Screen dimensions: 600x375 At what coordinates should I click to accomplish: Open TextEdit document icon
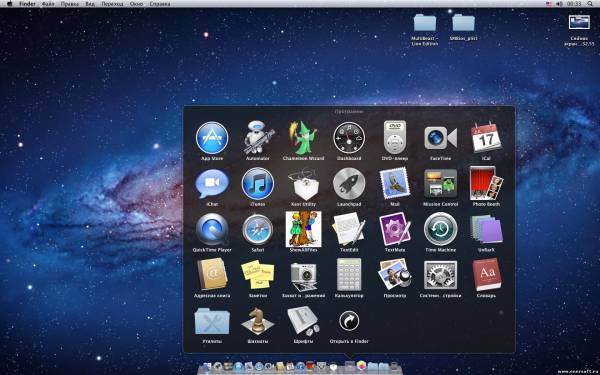(349, 229)
